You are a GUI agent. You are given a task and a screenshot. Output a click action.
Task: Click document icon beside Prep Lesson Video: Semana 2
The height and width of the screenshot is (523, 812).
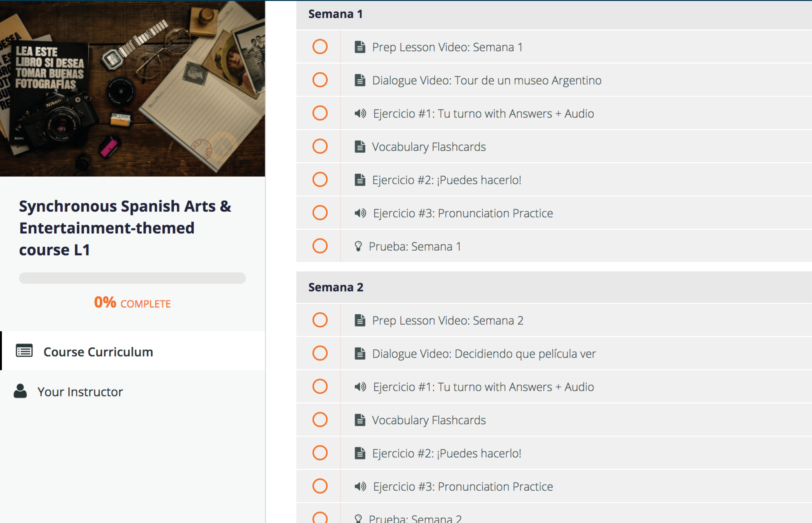[360, 320]
